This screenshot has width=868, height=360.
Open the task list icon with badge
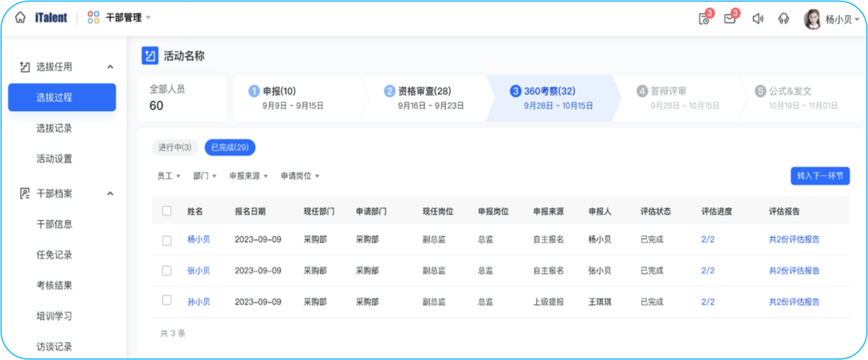coord(704,18)
